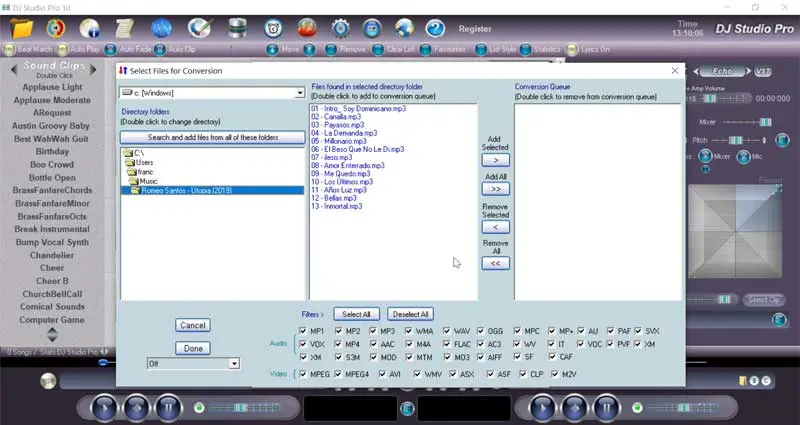Viewport: 800px width, 425px height.
Task: Open Statistics from the toolbar
Action: 540,49
